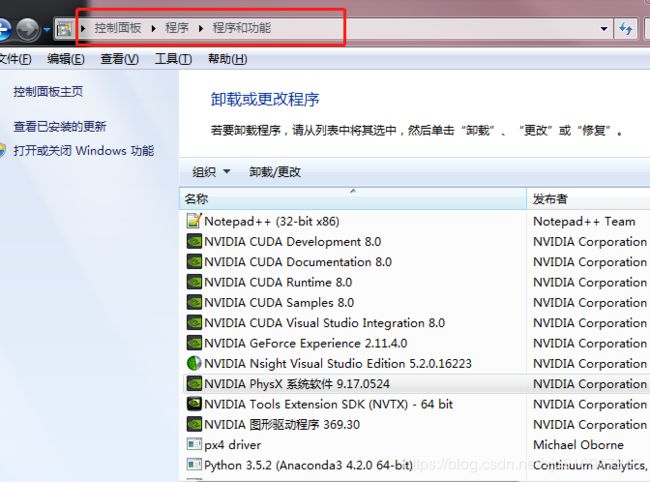Select NVIDIA PhysX 系统软件 9.17.0524 entry
The height and width of the screenshot is (482, 650).
click(x=415, y=383)
